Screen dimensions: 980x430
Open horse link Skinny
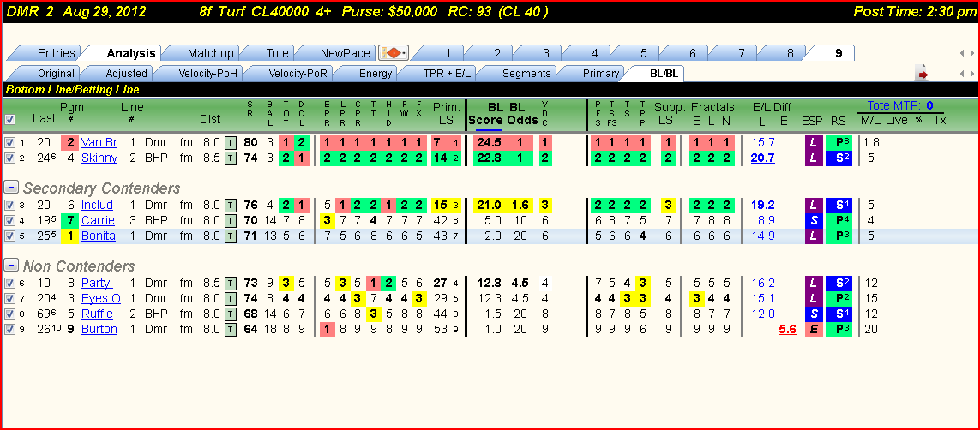click(99, 158)
